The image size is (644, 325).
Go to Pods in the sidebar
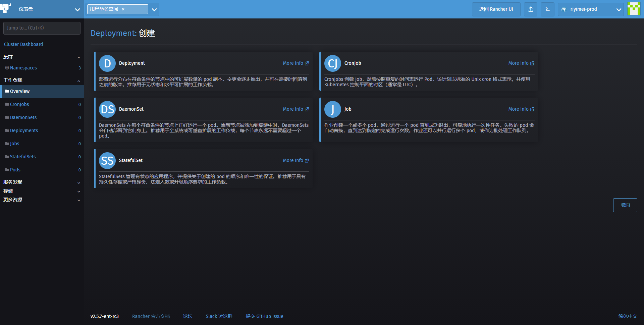[15, 170]
